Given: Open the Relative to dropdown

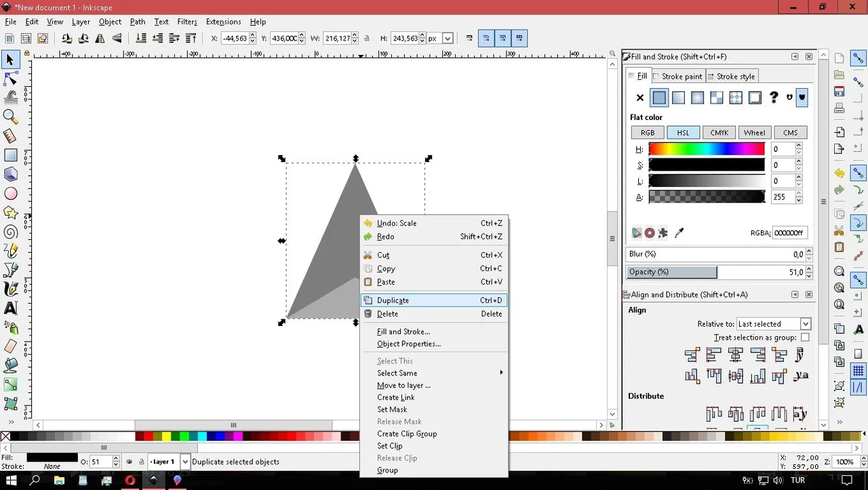Looking at the screenshot, I should (774, 324).
